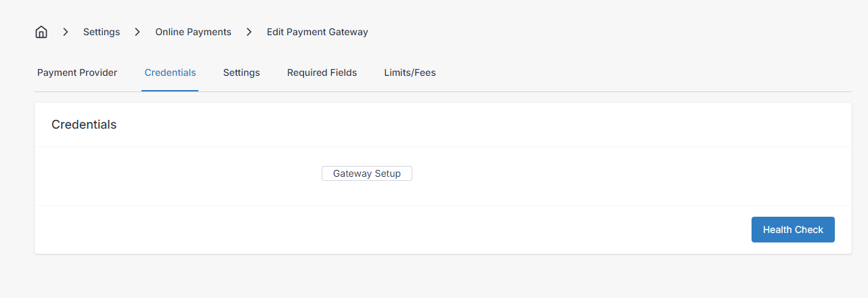This screenshot has height=298, width=868.
Task: Go to the home page icon
Action: pos(41,32)
